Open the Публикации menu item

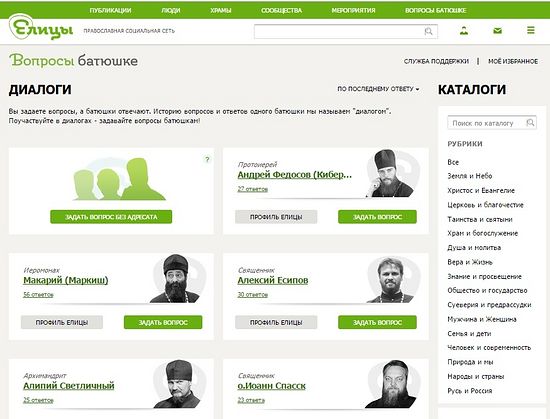click(110, 11)
